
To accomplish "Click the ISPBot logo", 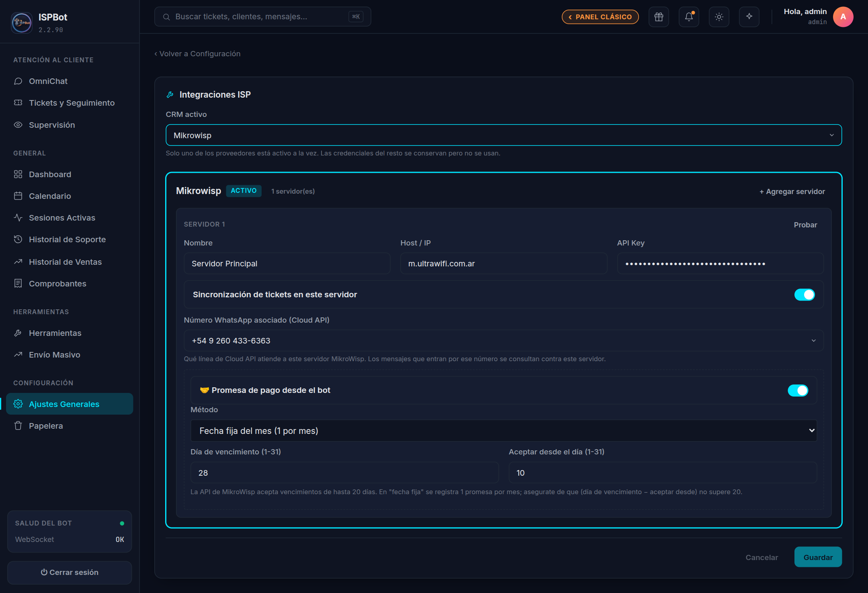I will pyautogui.click(x=22, y=22).
